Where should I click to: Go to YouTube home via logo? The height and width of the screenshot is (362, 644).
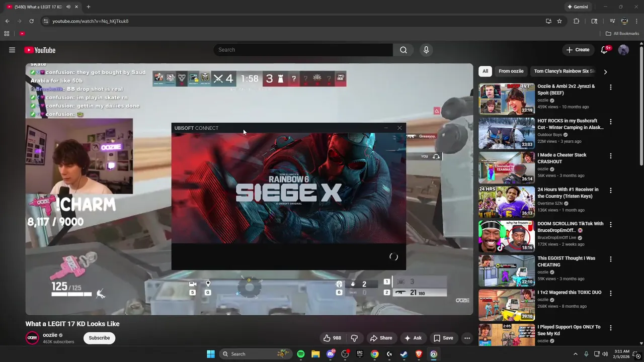tap(40, 50)
